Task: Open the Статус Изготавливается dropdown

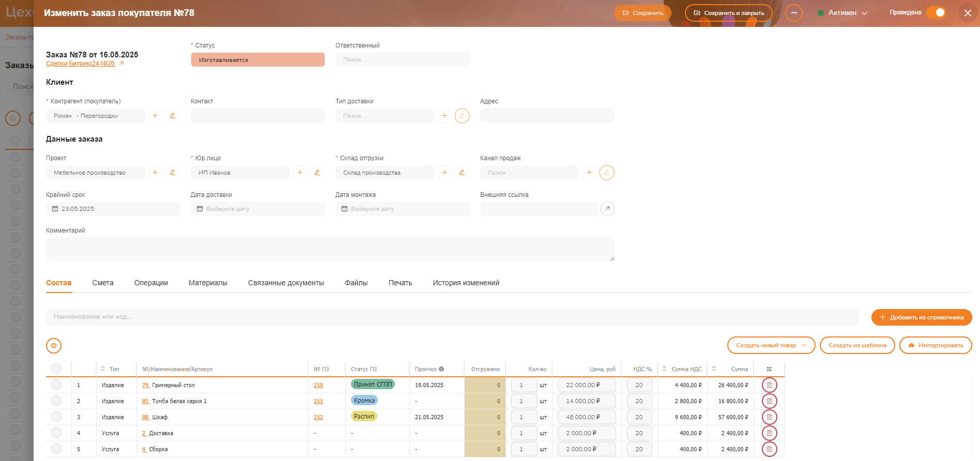Action: pos(257,60)
